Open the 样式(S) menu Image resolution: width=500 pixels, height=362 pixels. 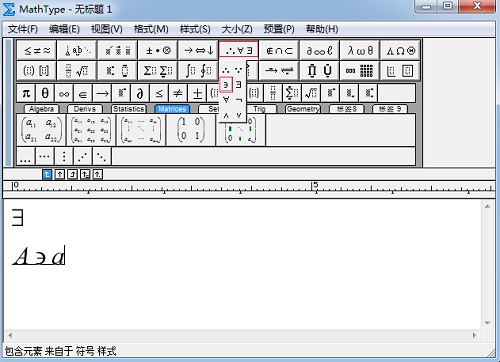195,29
